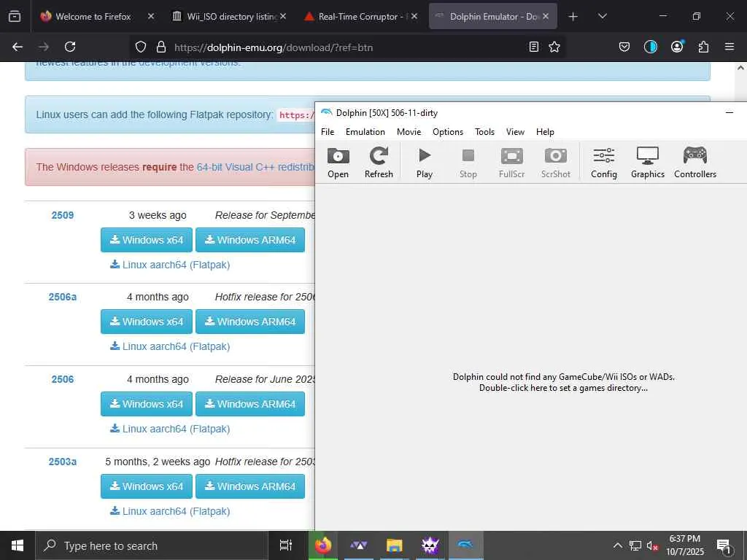Close the Welcome to Firefox tab
This screenshot has width=747, height=560.
point(151,16)
